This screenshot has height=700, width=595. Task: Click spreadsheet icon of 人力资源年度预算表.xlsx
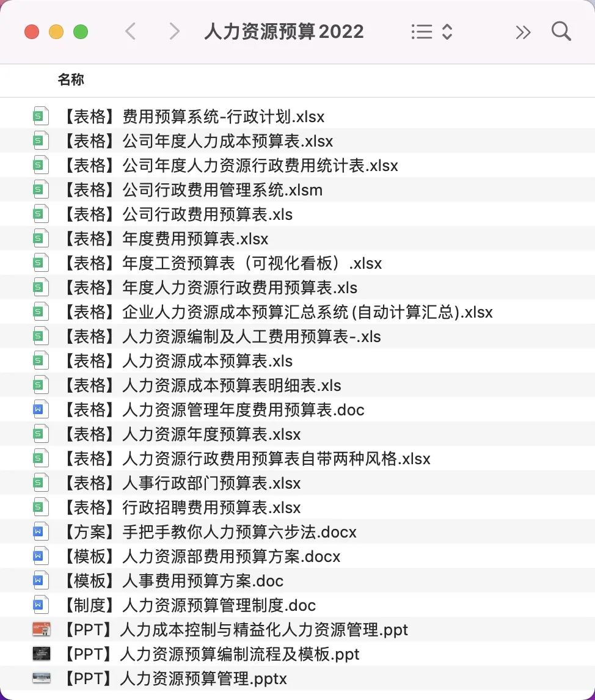pyautogui.click(x=40, y=434)
